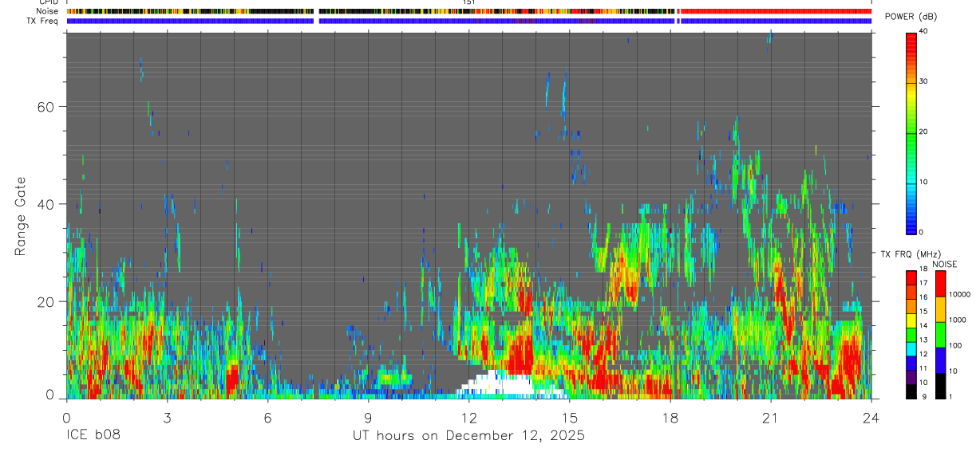Click the x-axis title 'UT hours on December 12, 2025'
The width and height of the screenshot is (980, 452).
(x=469, y=436)
